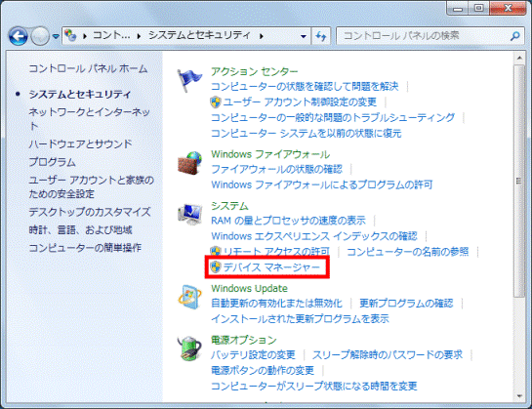Click 電源ボタンの動作の変更 link
This screenshot has width=532, height=409.
point(263,370)
